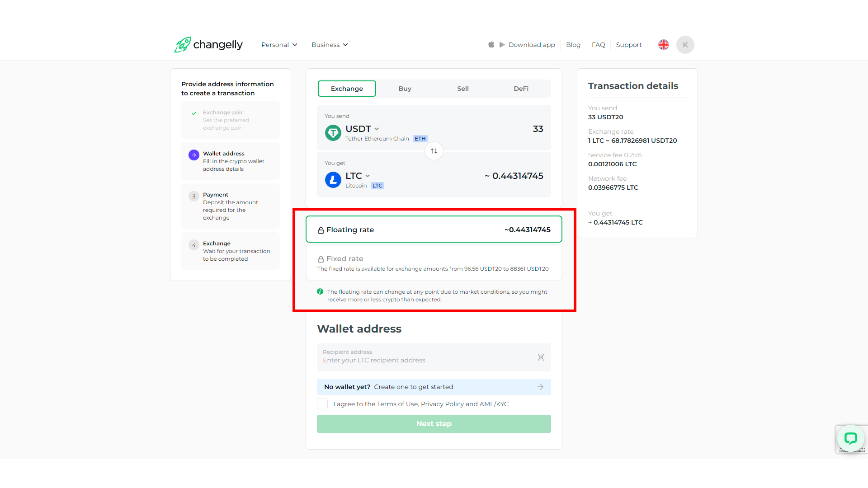
Task: Switch to the DeFi tab
Action: (521, 89)
